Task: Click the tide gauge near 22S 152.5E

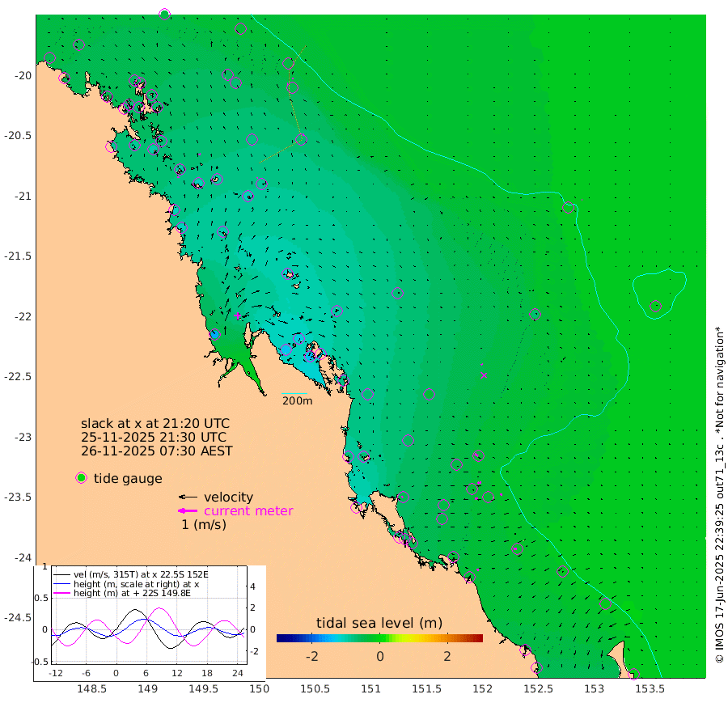Action: (535, 315)
